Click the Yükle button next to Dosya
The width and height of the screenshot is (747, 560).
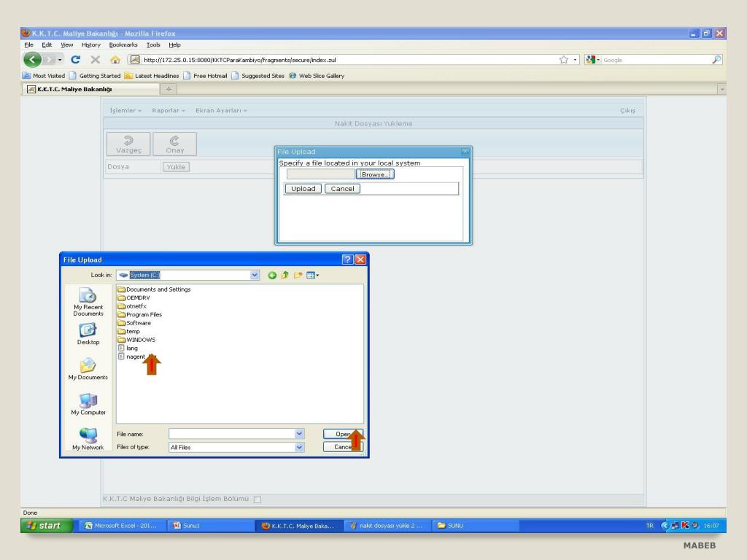(x=176, y=167)
